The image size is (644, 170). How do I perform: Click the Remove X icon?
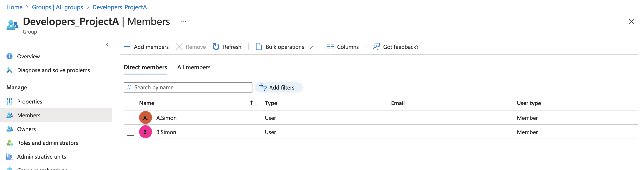179,47
